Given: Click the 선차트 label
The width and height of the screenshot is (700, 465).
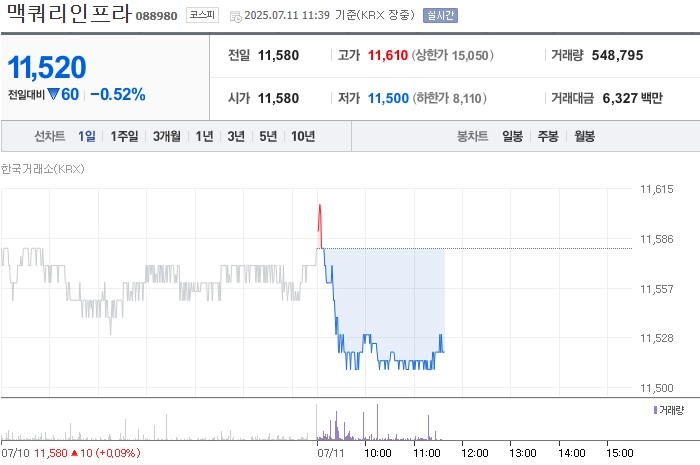Looking at the screenshot, I should [x=50, y=136].
